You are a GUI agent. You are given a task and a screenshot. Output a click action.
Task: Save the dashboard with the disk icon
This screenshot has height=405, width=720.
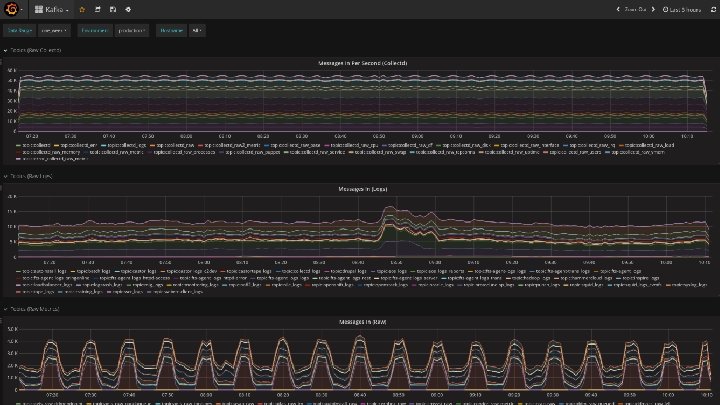tap(112, 9)
